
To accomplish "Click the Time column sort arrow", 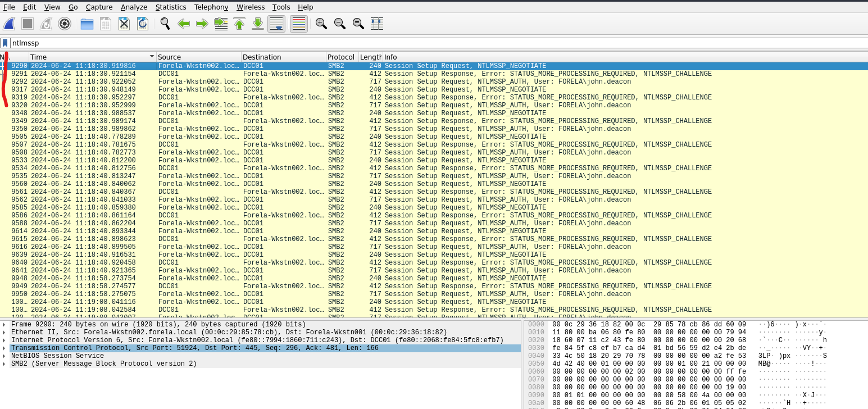I will coord(152,57).
